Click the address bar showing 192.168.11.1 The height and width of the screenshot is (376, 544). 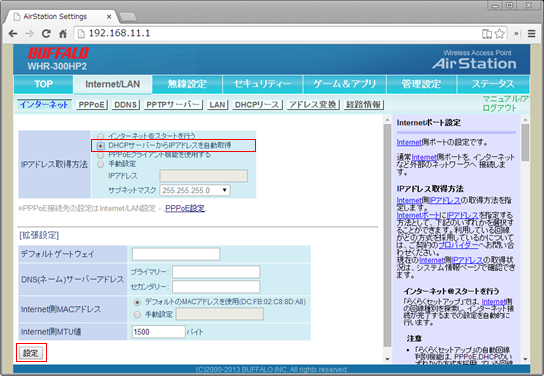278,34
